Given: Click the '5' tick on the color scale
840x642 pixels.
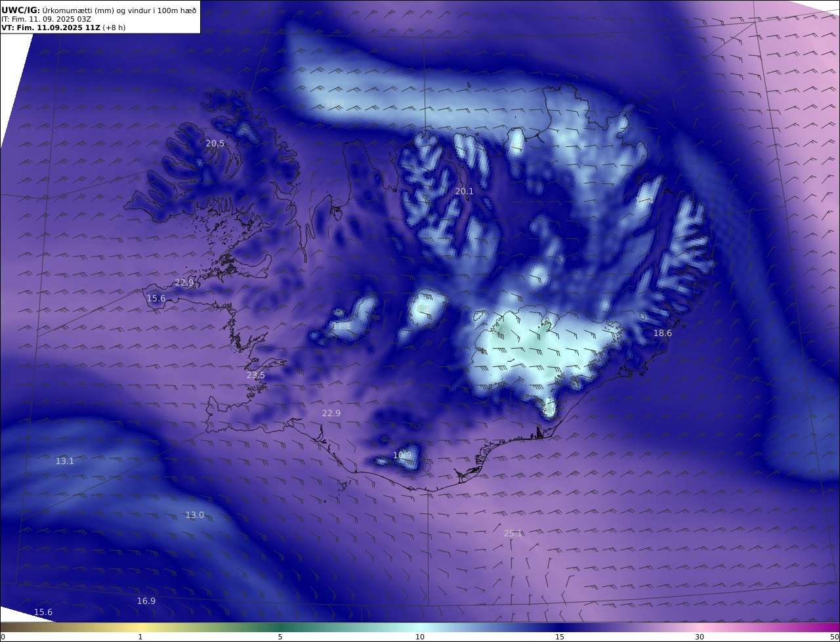Looking at the screenshot, I should (280, 637).
